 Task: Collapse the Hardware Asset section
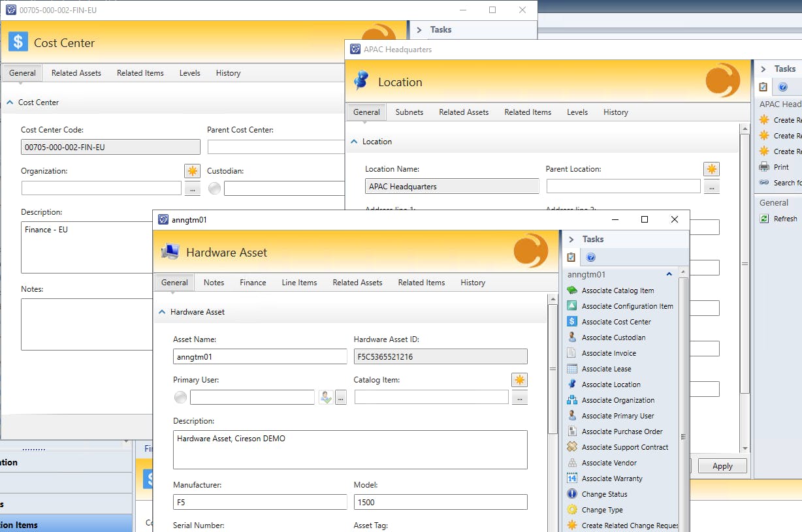162,312
